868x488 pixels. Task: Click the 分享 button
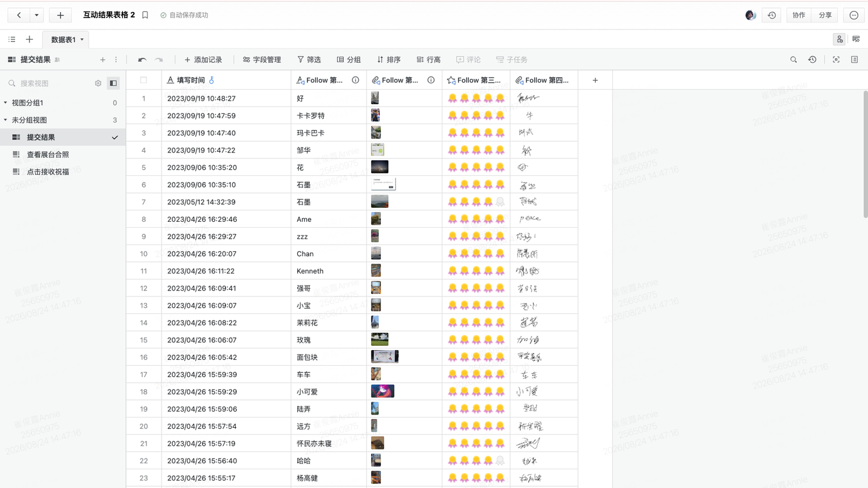(x=825, y=15)
